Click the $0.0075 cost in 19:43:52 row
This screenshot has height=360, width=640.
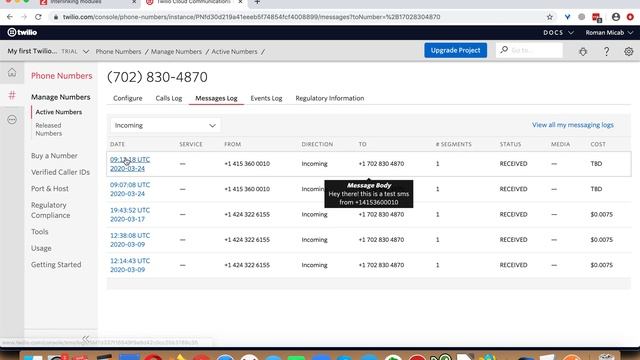(601, 214)
